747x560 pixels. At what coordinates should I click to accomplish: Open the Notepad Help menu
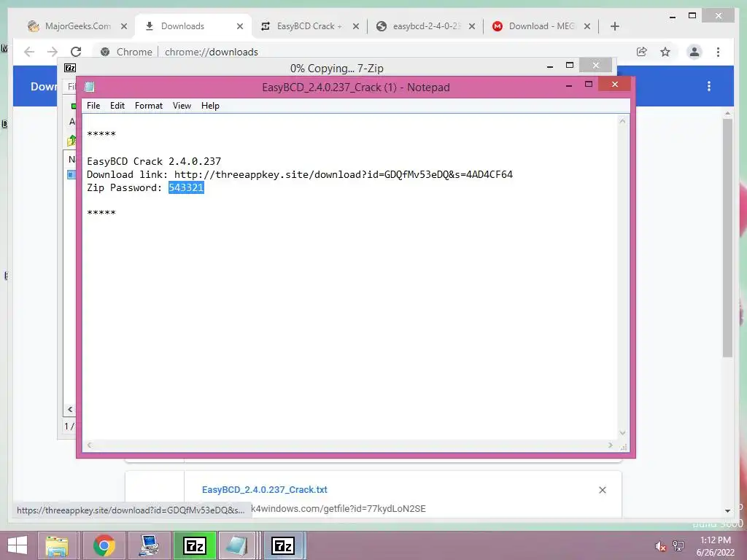tap(210, 106)
